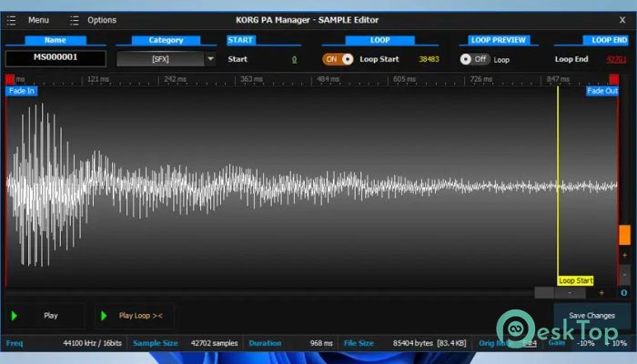Image resolution: width=637 pixels, height=364 pixels.
Task: Click the orange vertical scroll thumb
Action: [x=624, y=235]
